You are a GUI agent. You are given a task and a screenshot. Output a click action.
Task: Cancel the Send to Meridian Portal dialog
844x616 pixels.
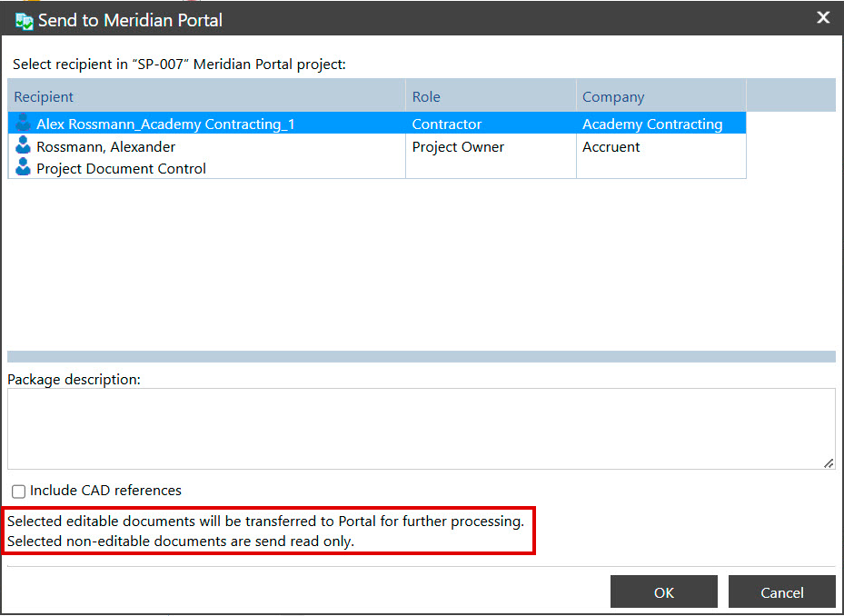781,591
